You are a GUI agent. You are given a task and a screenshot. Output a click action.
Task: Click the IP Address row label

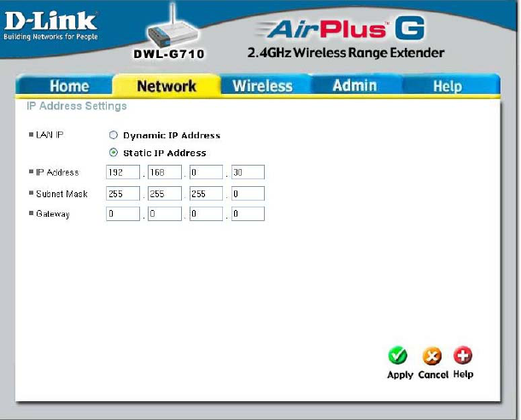[57, 172]
